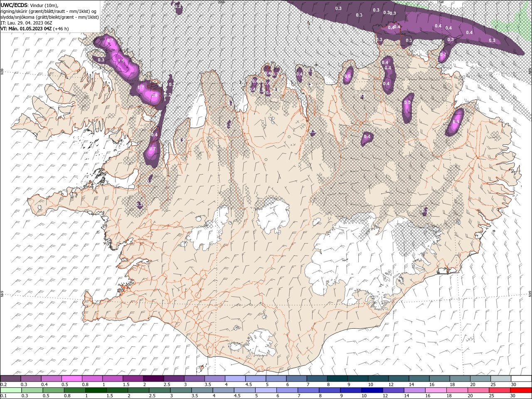Click the bottom legend swatch labeled 2
The width and height of the screenshot is (532, 399).
pos(138,390)
